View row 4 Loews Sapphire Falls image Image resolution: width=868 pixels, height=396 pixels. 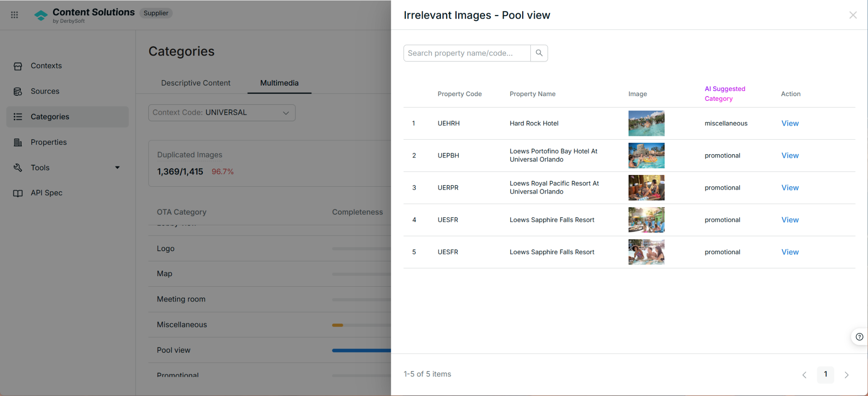(790, 220)
